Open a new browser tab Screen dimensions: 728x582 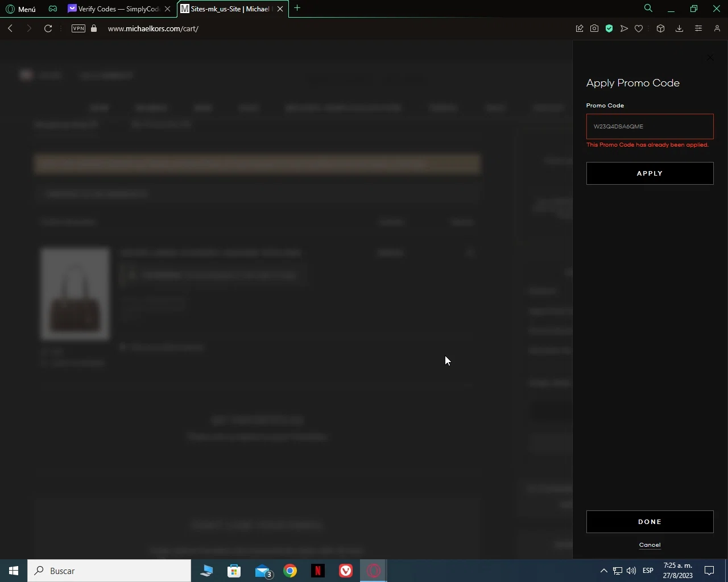297,8
